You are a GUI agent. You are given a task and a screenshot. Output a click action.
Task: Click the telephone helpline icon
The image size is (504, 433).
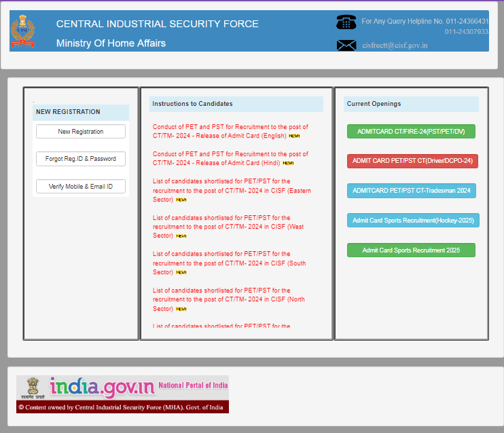(x=346, y=22)
